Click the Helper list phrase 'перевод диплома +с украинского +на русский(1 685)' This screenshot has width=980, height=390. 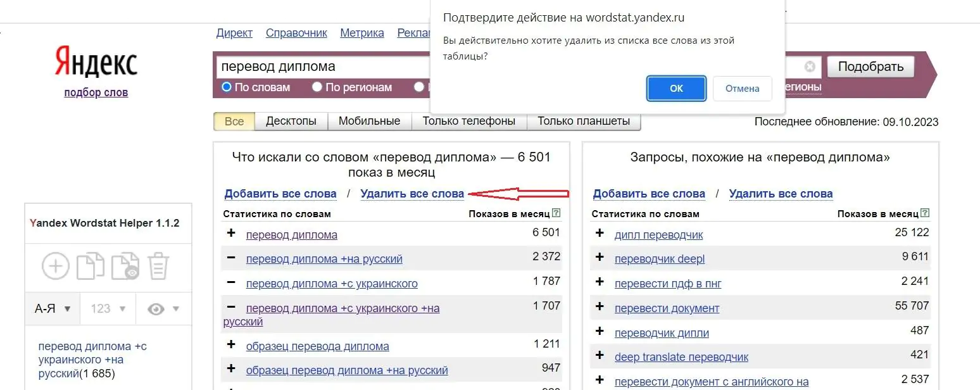pyautogui.click(x=92, y=360)
